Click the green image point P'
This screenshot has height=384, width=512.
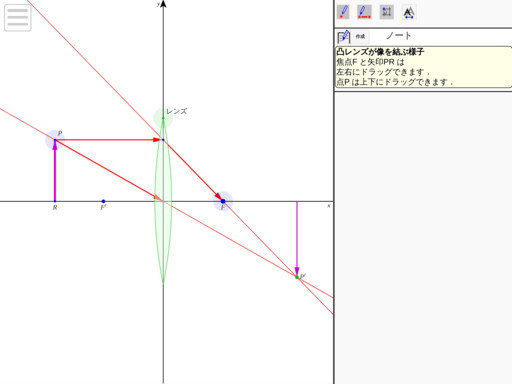[x=297, y=277]
